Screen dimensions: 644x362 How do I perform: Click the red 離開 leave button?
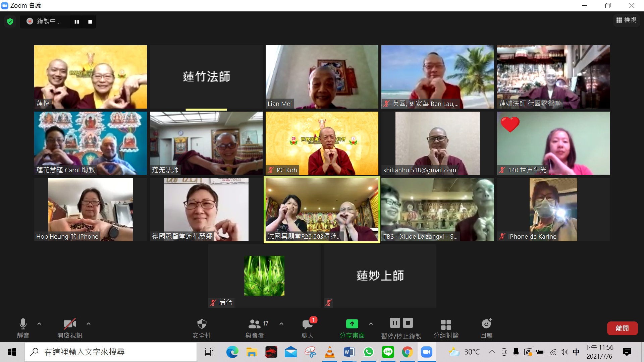[622, 328]
